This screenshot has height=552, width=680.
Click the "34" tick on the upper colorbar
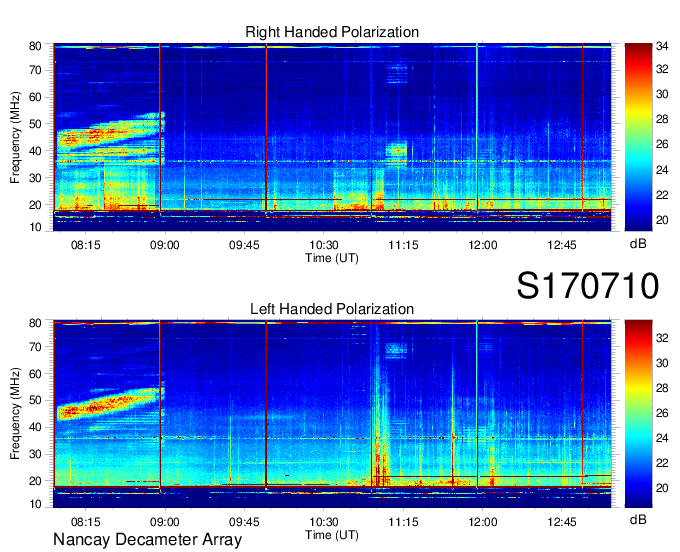tap(662, 46)
